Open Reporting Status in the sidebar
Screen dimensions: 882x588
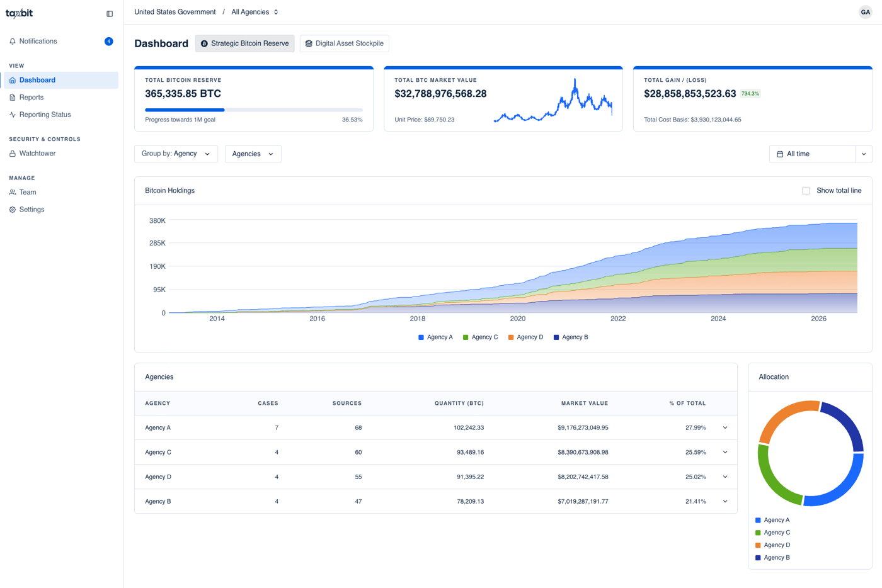pyautogui.click(x=61, y=115)
